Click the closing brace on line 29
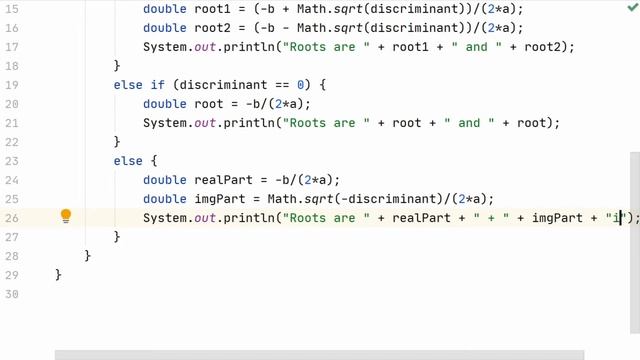The image size is (640, 360). (58, 275)
